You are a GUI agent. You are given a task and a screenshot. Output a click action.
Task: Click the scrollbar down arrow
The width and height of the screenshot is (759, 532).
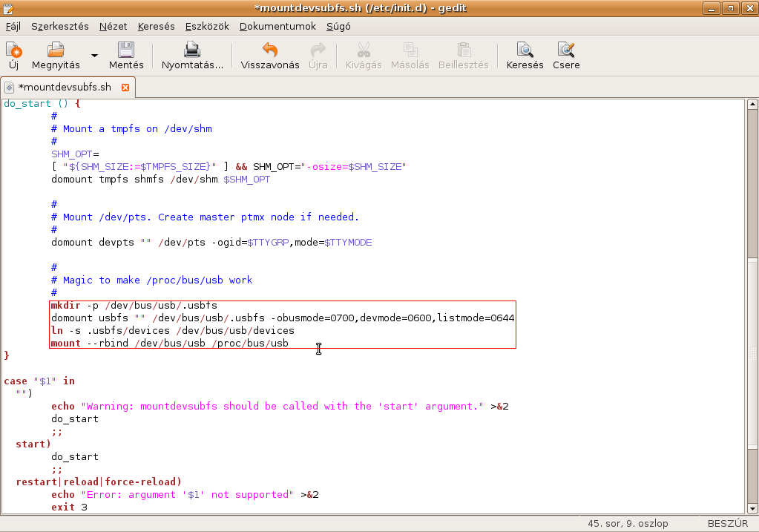[752, 509]
